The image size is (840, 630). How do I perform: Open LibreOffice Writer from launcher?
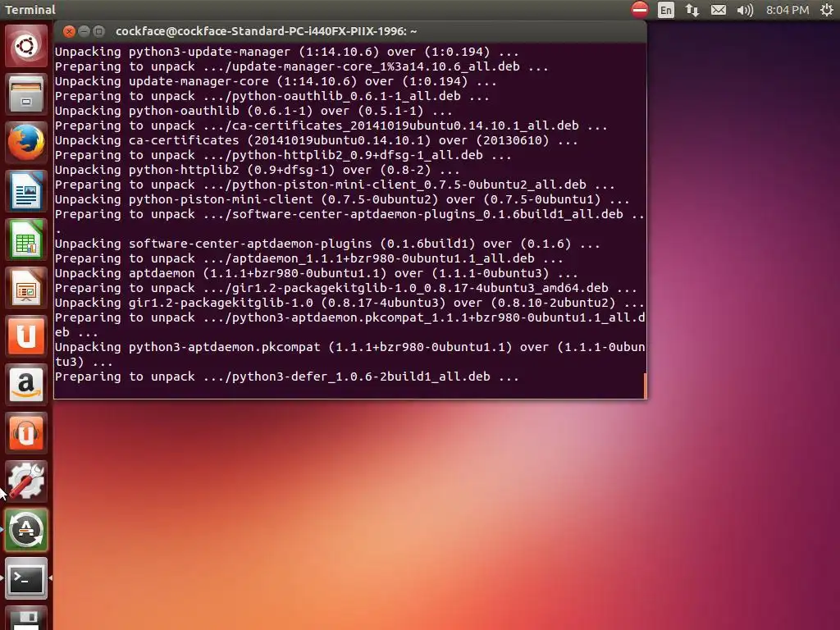coord(26,191)
